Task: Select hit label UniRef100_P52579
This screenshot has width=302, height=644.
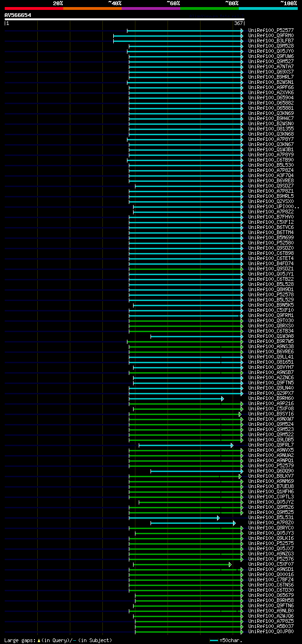Action: point(271,465)
